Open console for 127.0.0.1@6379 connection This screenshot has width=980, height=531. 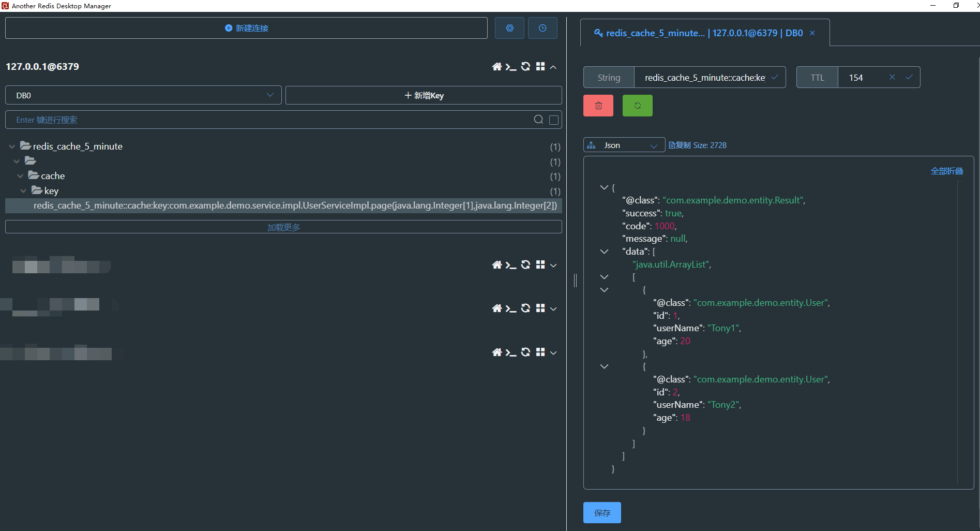511,67
